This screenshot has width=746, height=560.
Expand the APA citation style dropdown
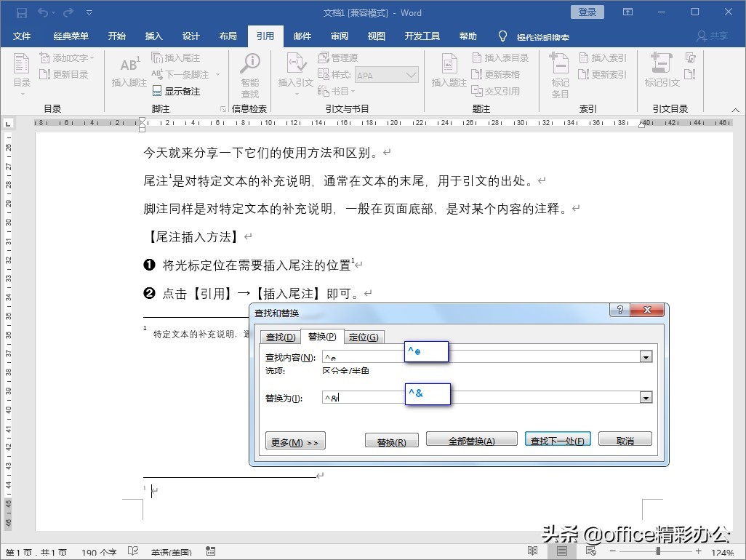click(x=411, y=75)
